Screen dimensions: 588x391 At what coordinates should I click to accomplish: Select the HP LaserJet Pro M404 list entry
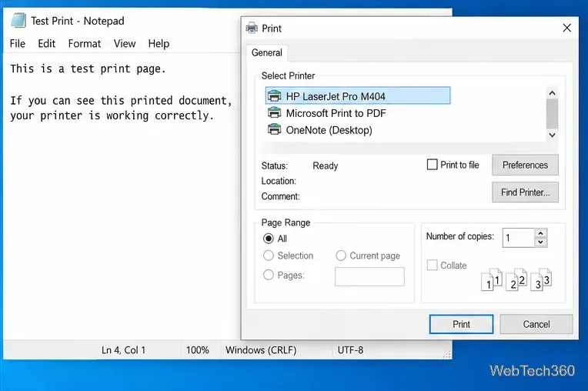point(358,96)
